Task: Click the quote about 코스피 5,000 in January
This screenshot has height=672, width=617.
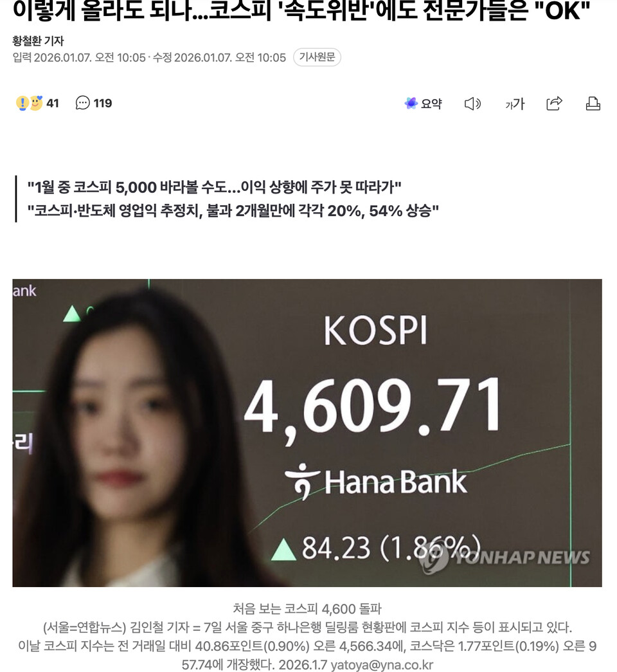Action: (214, 187)
